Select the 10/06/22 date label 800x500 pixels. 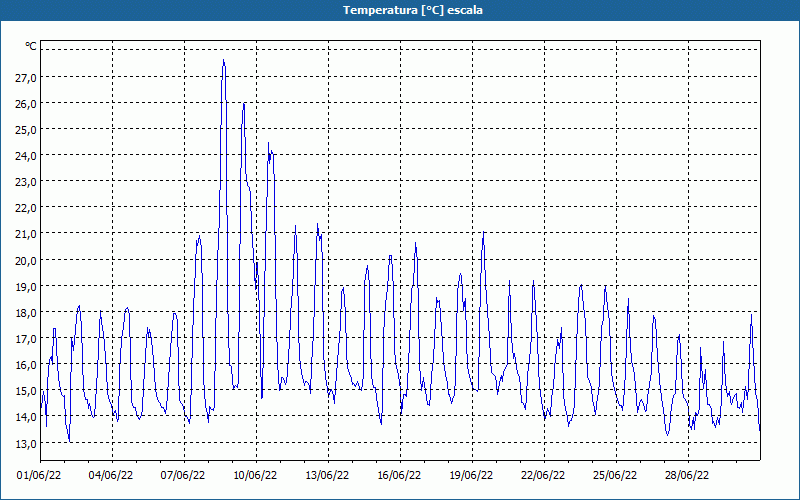click(x=255, y=475)
